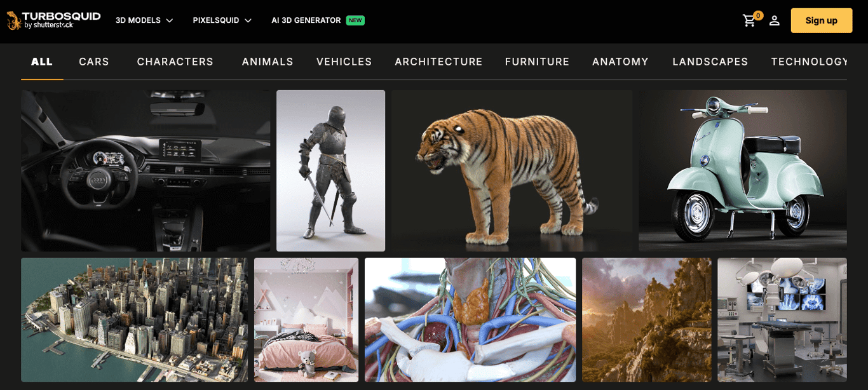This screenshot has width=868, height=390.
Task: Open the ARCHITECTURE category
Action: [x=438, y=62]
